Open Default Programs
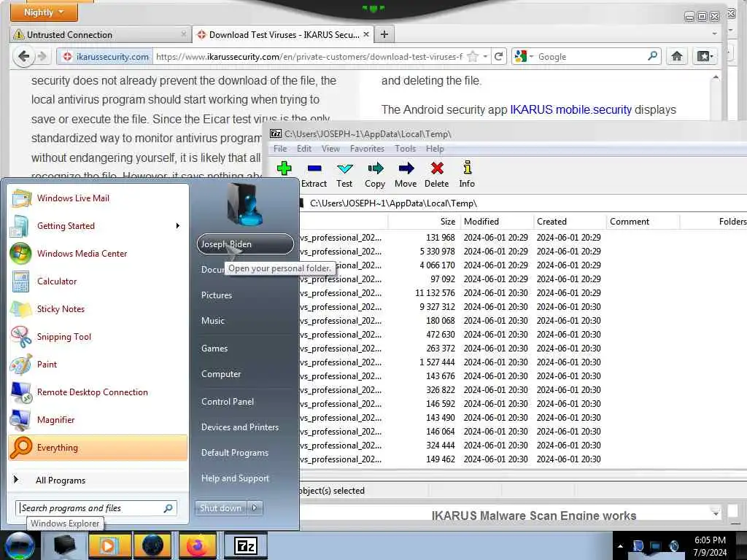 [x=234, y=452]
